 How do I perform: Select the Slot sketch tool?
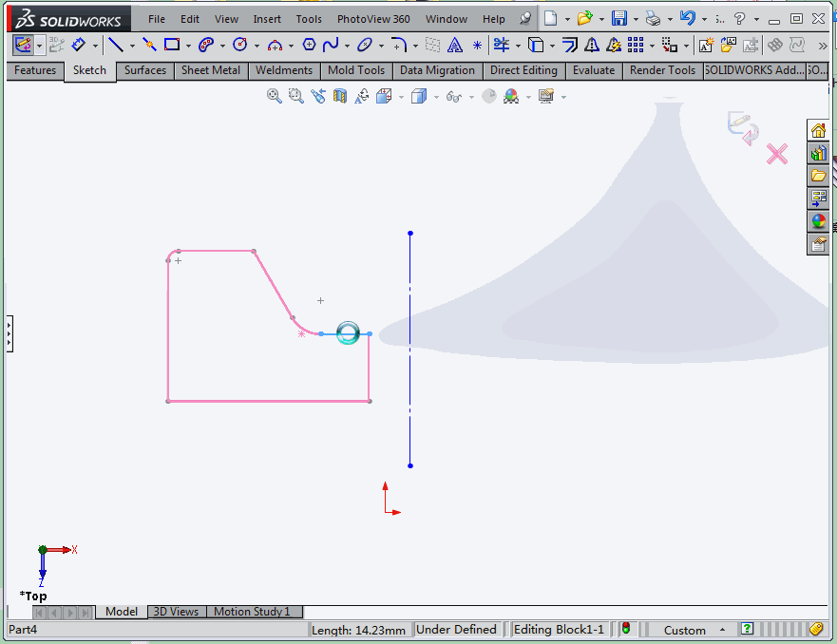coord(206,45)
